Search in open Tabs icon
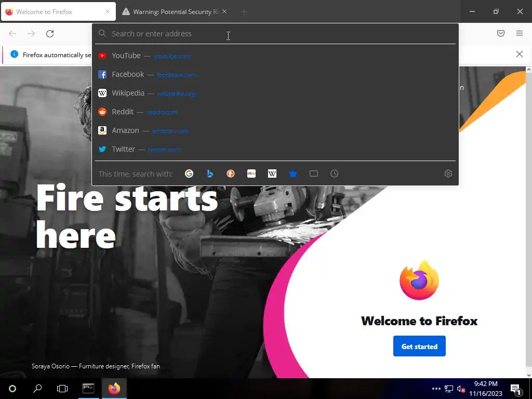The image size is (532, 399). point(314,174)
